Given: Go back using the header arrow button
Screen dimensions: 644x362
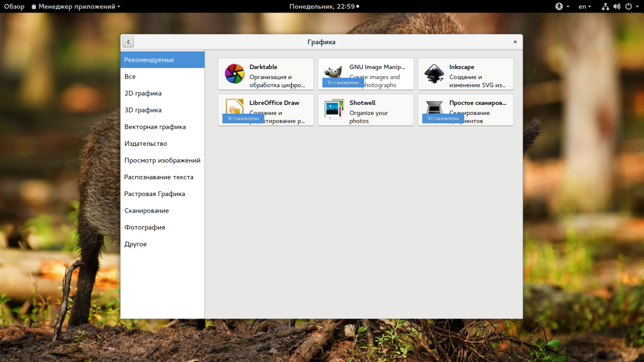Looking at the screenshot, I should pos(128,42).
